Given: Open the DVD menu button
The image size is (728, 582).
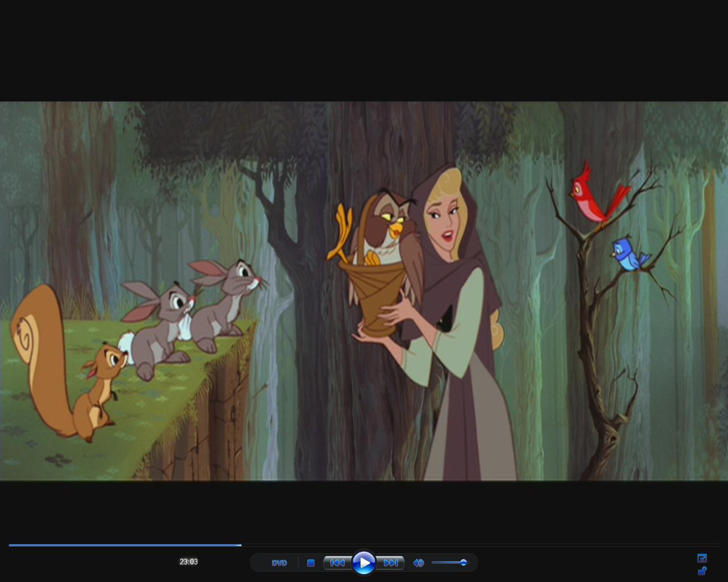Looking at the screenshot, I should coord(279,563).
